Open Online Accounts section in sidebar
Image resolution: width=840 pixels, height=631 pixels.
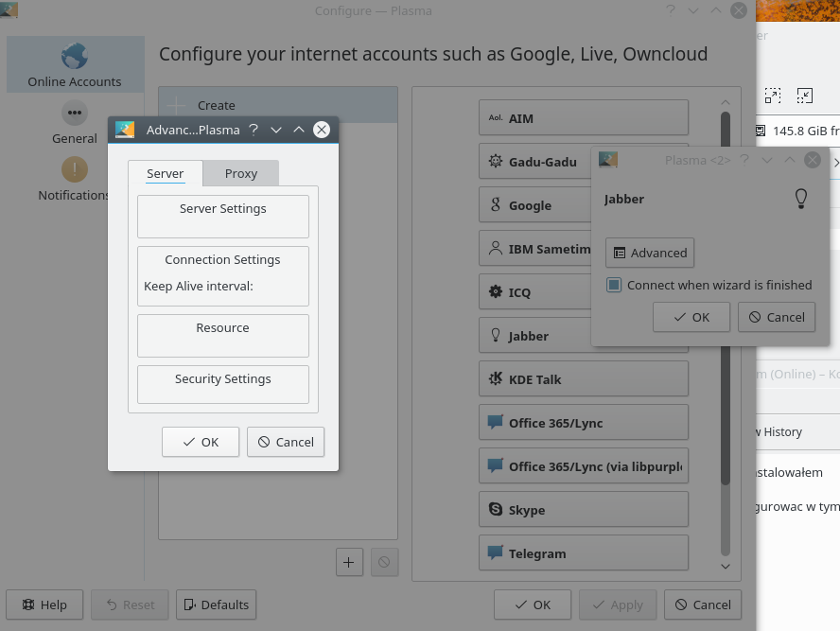click(x=75, y=64)
